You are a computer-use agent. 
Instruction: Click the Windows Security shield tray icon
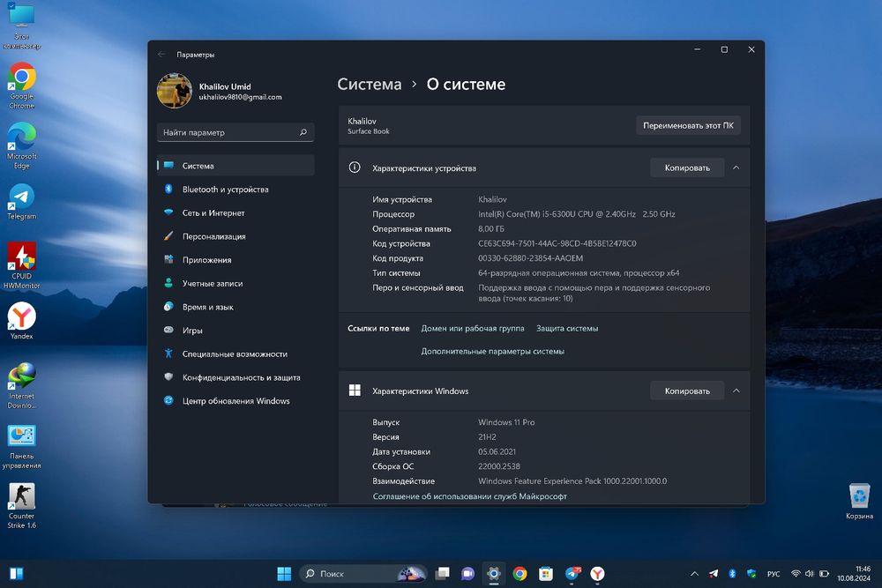point(751,574)
